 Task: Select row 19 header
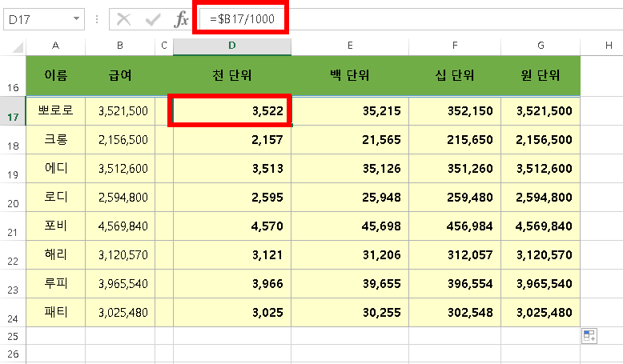(x=13, y=168)
